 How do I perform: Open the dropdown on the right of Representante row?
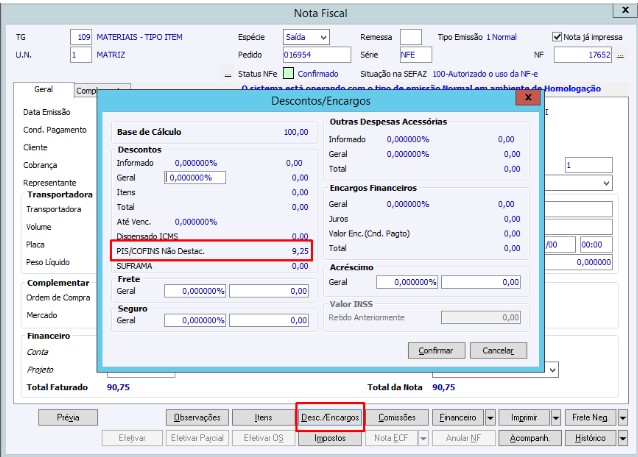coord(606,183)
